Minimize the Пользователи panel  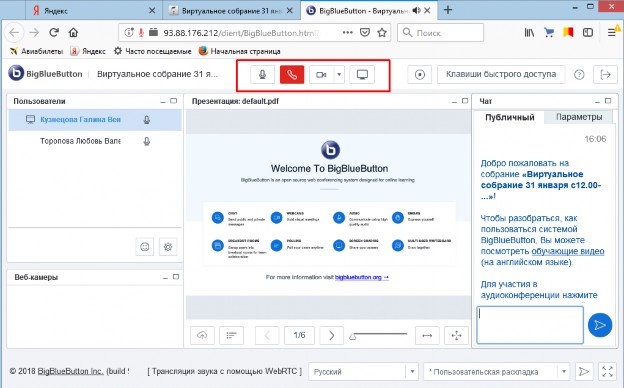[163, 101]
